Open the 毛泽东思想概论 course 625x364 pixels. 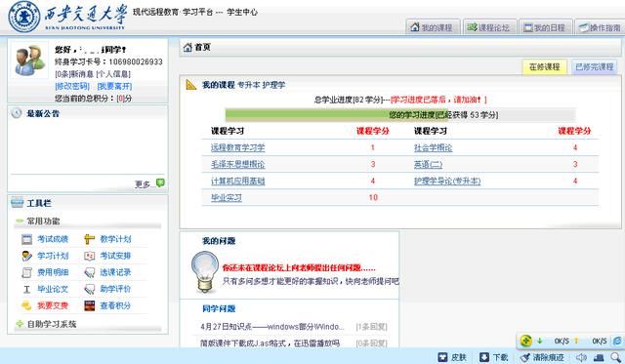click(237, 164)
